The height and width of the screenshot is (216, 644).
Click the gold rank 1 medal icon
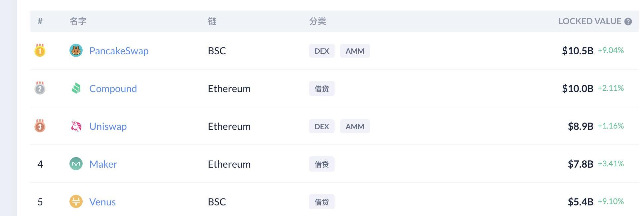[40, 50]
